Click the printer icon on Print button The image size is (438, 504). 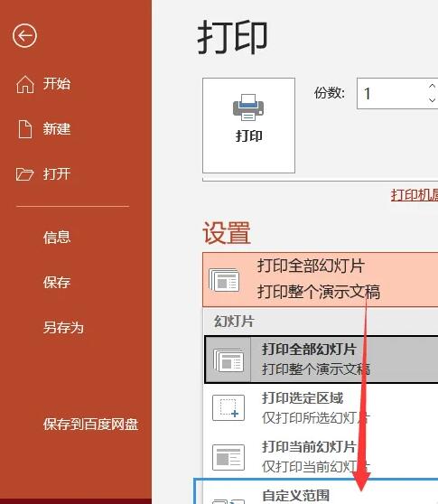(x=248, y=107)
